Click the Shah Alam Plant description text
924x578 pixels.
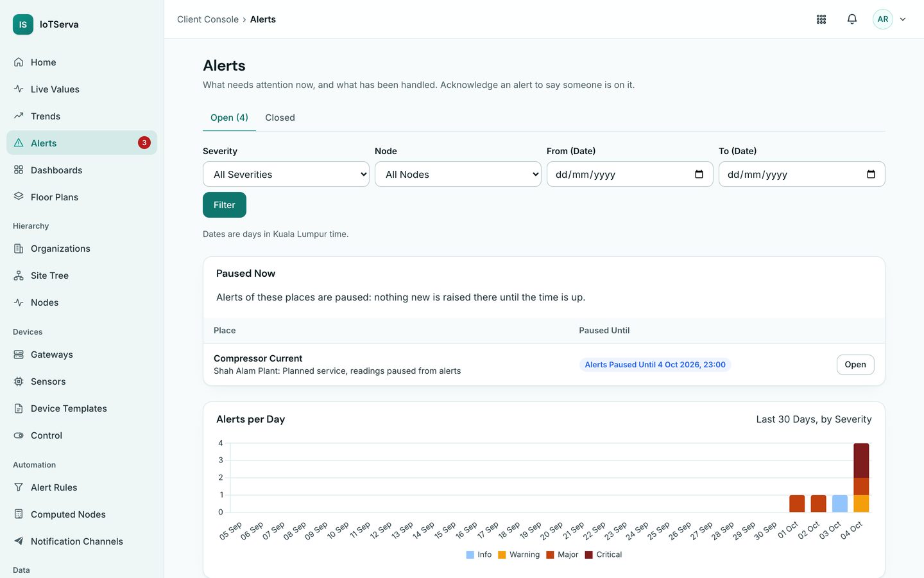[337, 371]
